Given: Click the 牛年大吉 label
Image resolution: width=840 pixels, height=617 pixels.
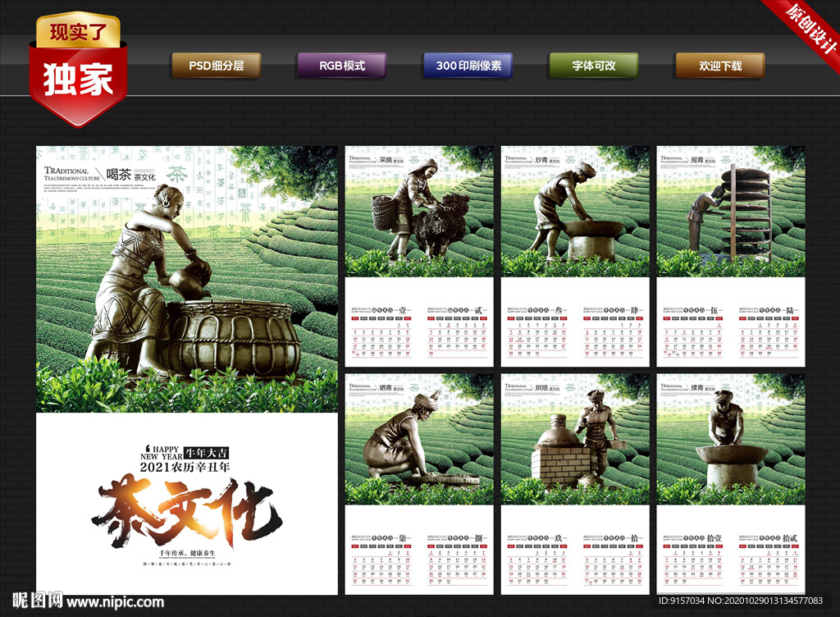Looking at the screenshot, I should pyautogui.click(x=206, y=453).
